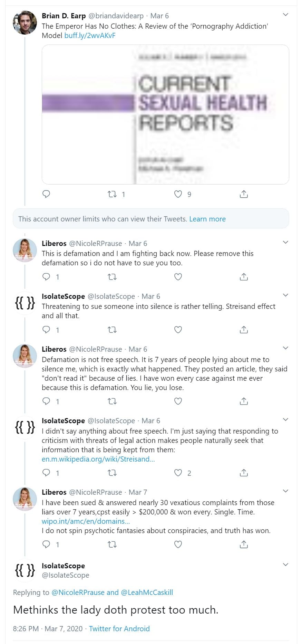Open more options on Brian D. Earp's tweet

285,15
